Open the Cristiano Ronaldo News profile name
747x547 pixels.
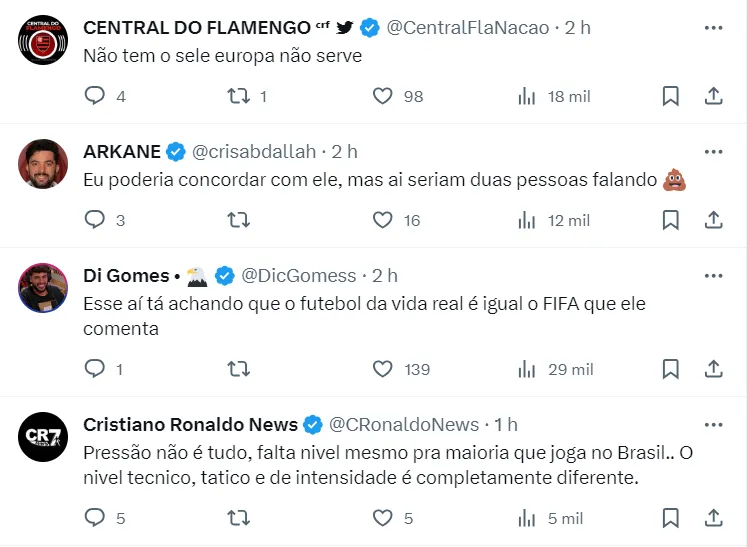(x=190, y=425)
